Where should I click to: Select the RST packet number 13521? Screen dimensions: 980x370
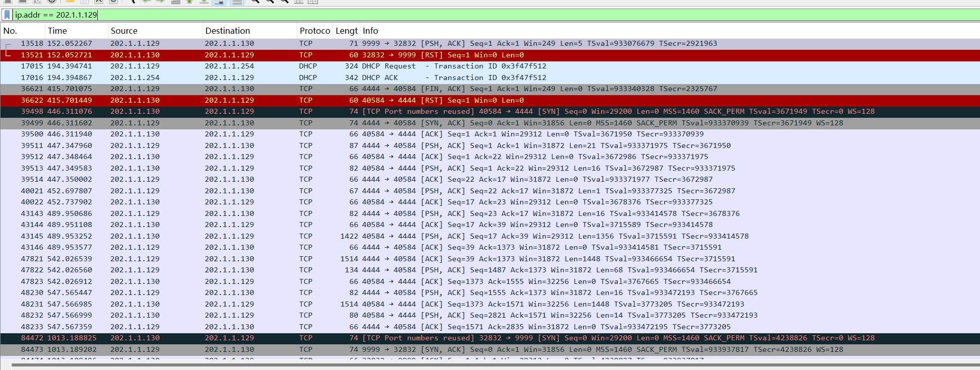click(490, 55)
